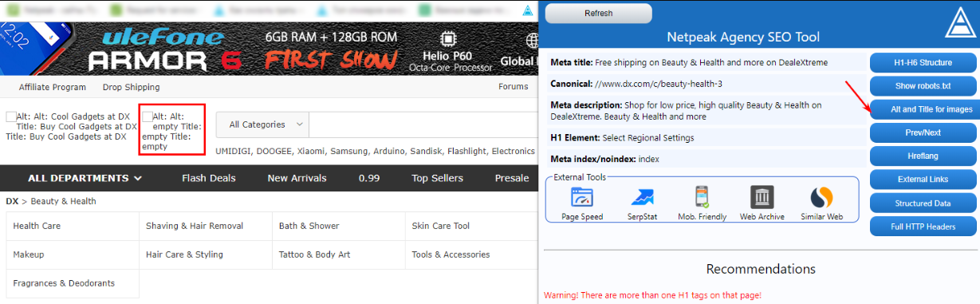Open the Forums link
Viewport: 980px width, 304px height.
point(514,87)
